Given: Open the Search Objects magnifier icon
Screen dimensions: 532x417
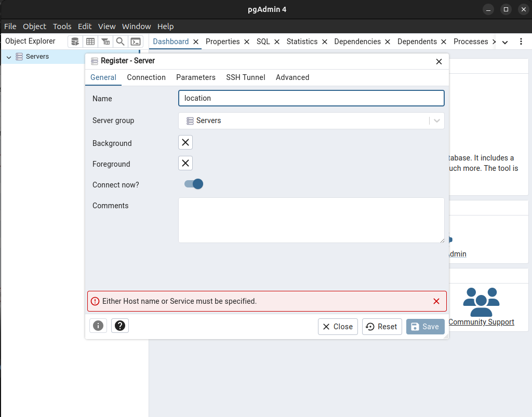Looking at the screenshot, I should [x=121, y=42].
